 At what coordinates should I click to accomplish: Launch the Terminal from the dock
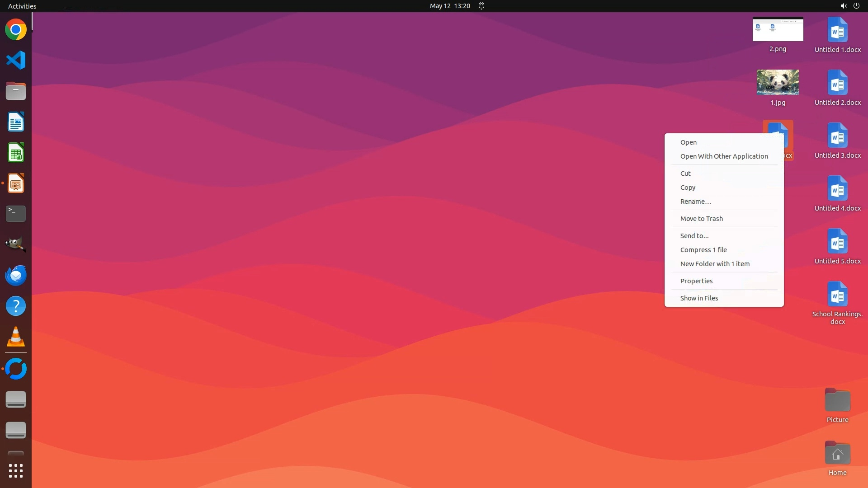tap(16, 213)
